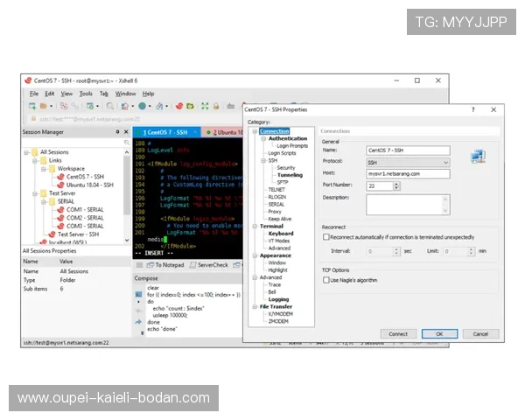The image size is (525, 420).
Task: Click the To Notepad quick button
Action: point(165,265)
